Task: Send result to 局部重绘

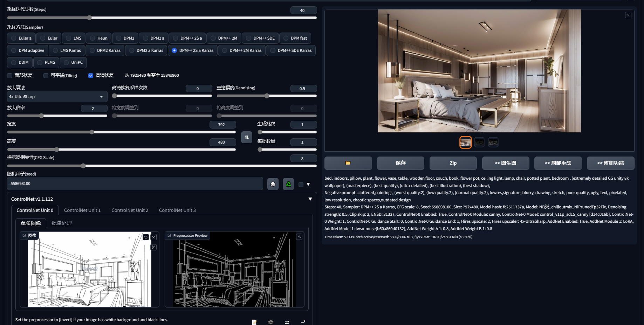Action: point(558,163)
